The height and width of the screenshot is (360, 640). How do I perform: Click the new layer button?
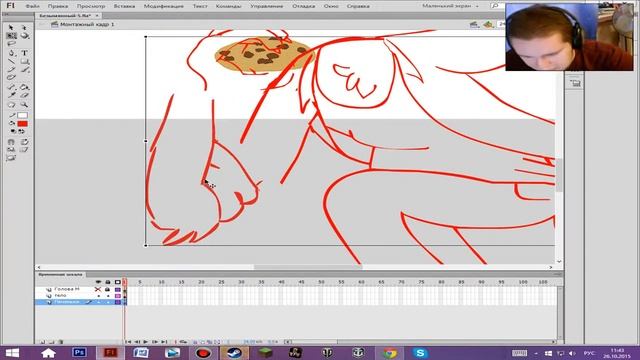(x=42, y=342)
